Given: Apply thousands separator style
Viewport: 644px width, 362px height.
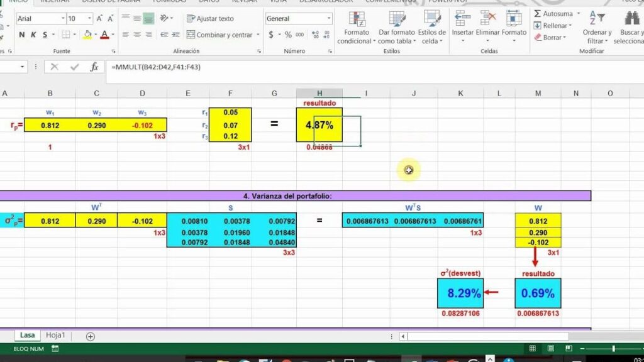Looking at the screenshot, I should 300,35.
